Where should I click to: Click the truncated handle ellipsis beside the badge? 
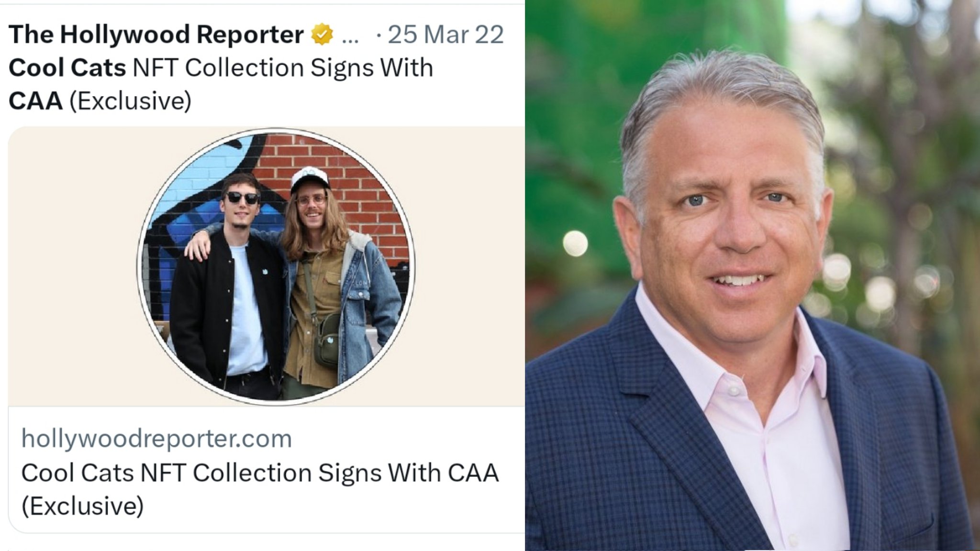click(x=351, y=39)
